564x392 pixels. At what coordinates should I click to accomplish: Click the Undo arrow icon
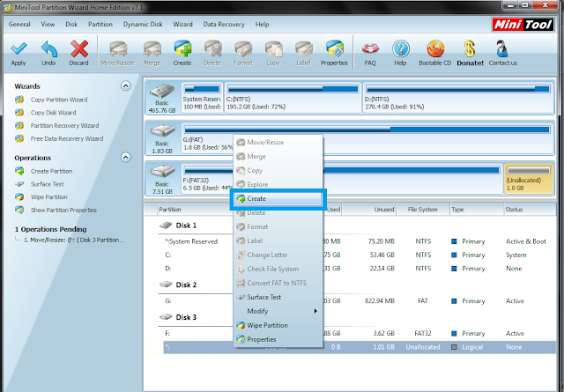(x=48, y=49)
